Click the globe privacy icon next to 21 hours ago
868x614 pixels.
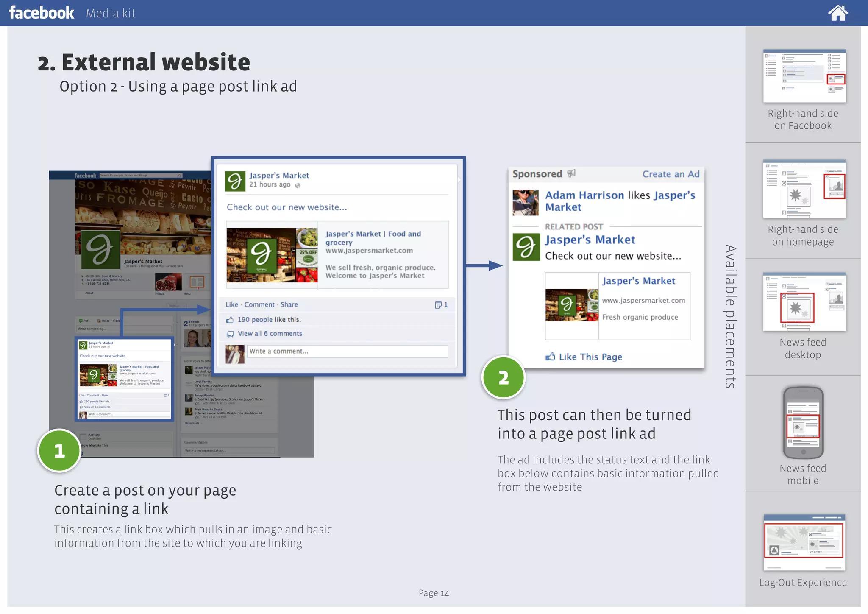tap(298, 185)
